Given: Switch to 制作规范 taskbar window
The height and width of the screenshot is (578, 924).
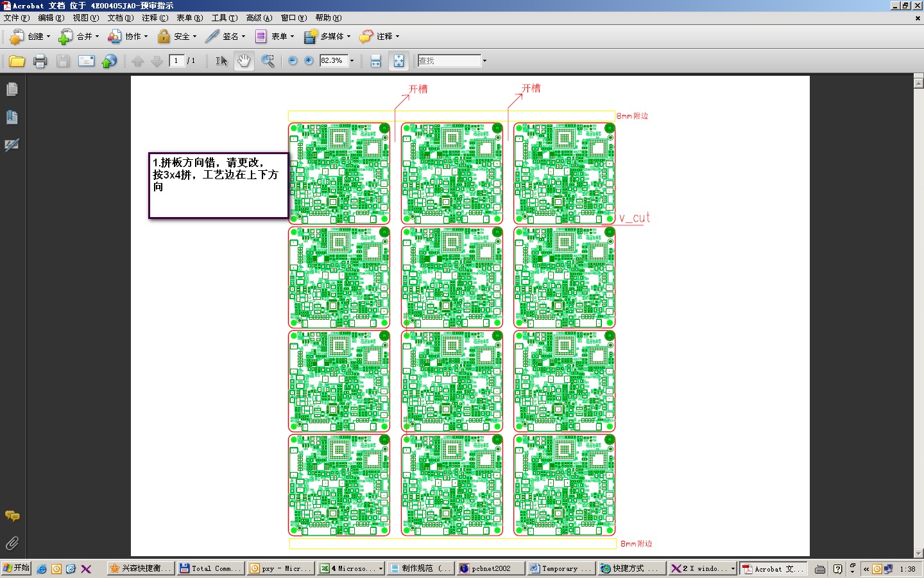Looking at the screenshot, I should point(421,568).
